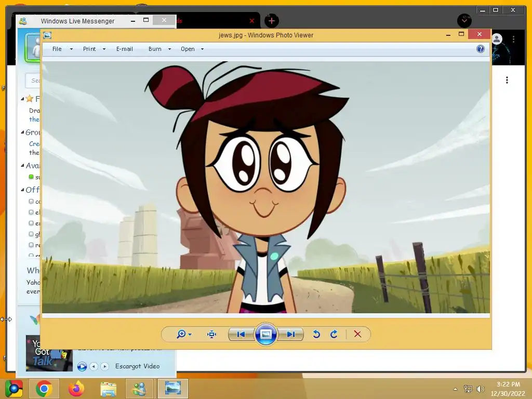532x399 pixels.
Task: Open a new browser tab with the plus button
Action: (x=271, y=21)
